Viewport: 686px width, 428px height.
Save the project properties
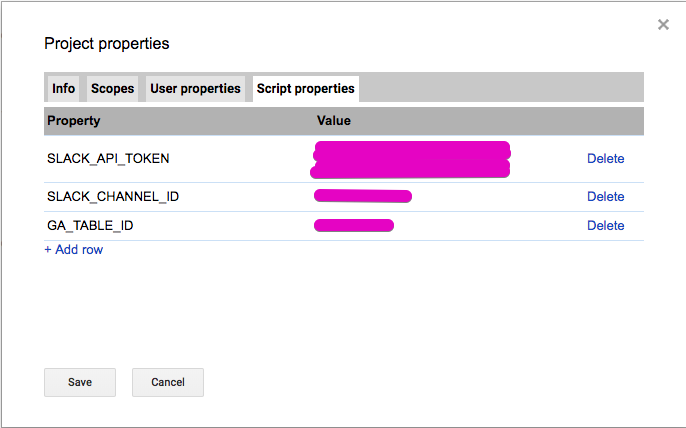pos(80,382)
